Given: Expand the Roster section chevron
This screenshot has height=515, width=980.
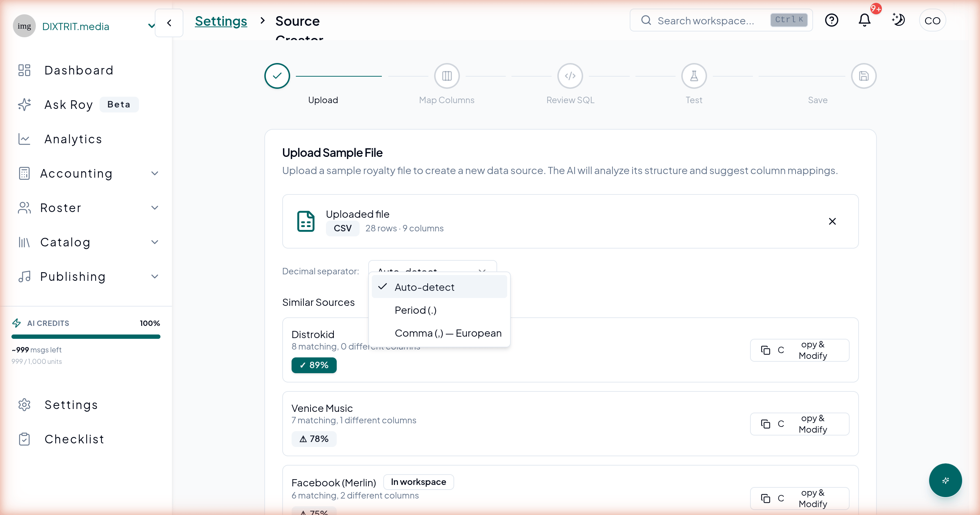Looking at the screenshot, I should coord(154,208).
